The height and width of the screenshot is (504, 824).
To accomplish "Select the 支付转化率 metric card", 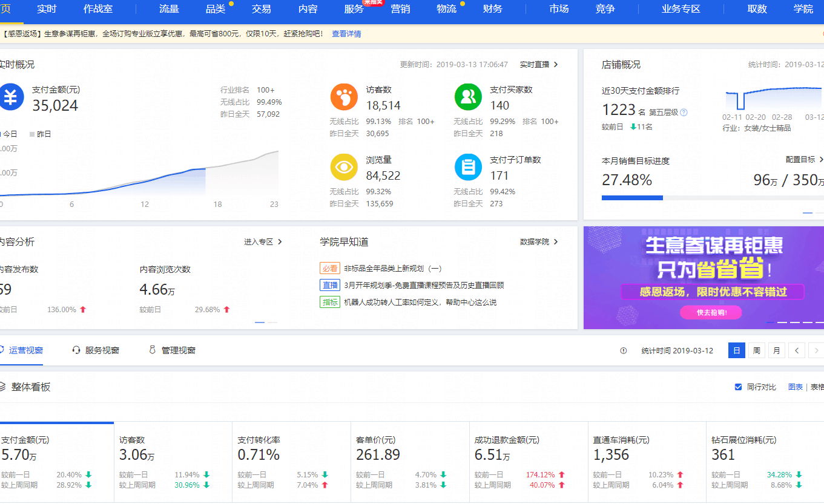I will click(291, 461).
